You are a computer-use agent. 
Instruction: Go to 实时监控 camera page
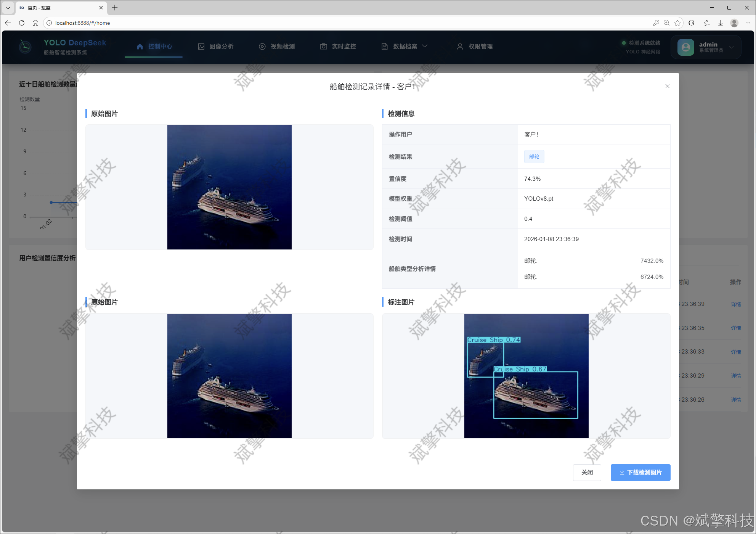click(338, 47)
